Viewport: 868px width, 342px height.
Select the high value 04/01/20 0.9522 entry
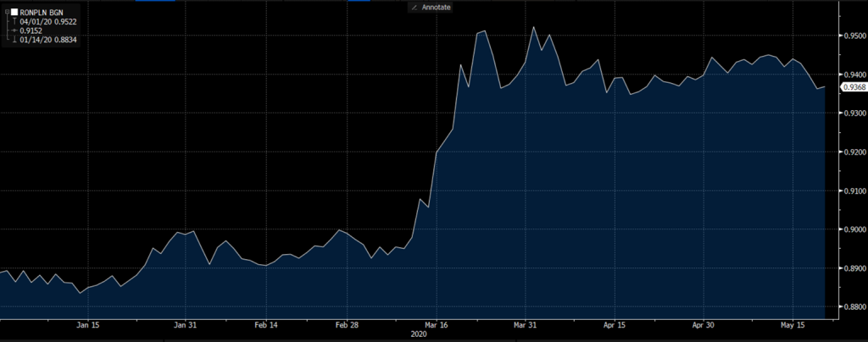[48, 22]
